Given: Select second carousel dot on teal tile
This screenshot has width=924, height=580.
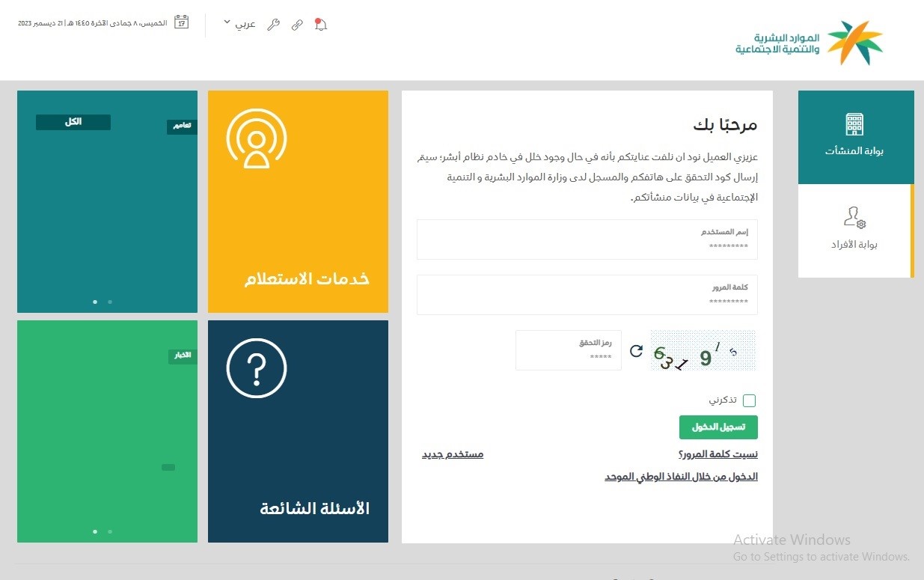Looking at the screenshot, I should (110, 302).
